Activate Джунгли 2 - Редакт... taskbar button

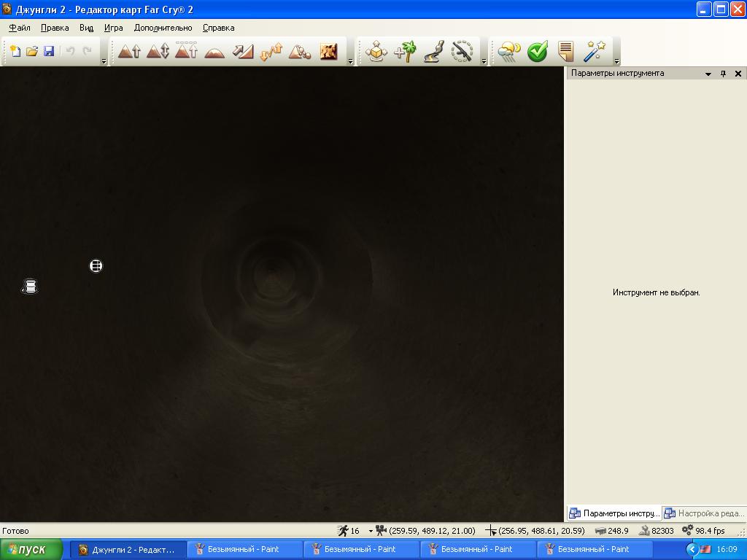tap(128, 550)
